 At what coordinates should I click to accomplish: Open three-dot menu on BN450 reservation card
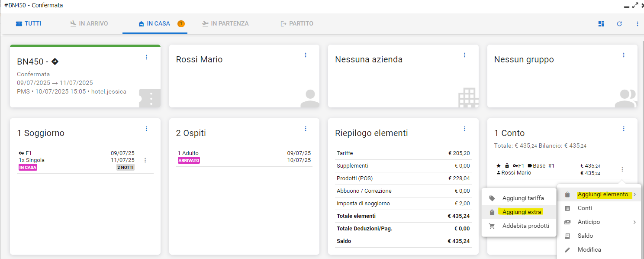click(146, 57)
